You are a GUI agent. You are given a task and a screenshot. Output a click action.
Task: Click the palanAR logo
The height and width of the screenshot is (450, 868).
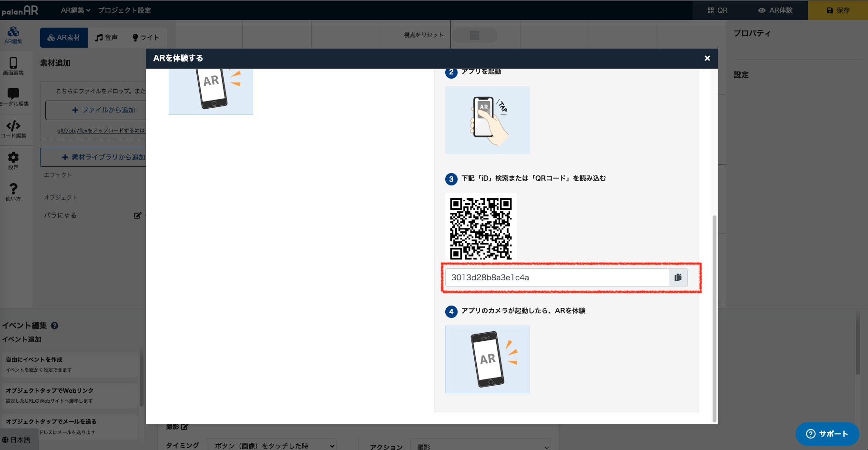(x=20, y=10)
